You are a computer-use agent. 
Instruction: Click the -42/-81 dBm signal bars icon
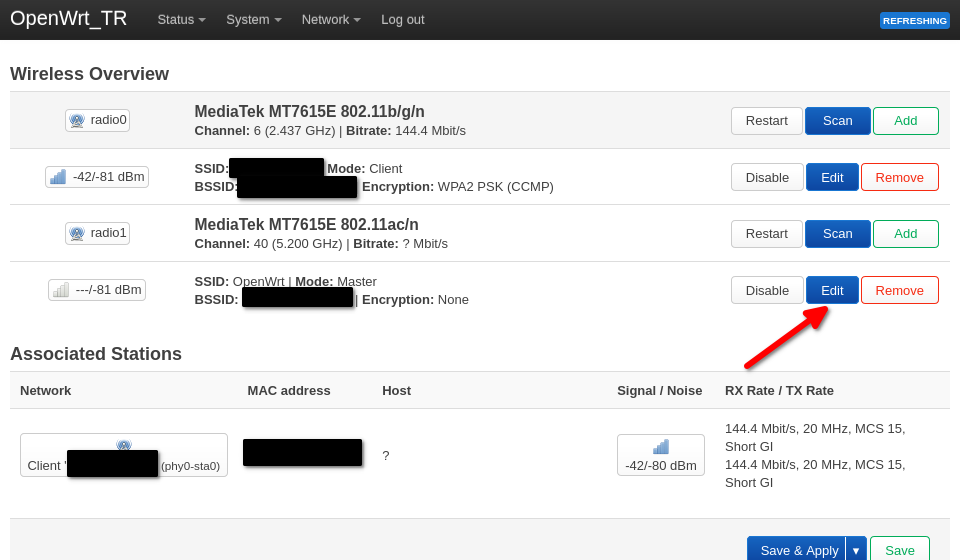click(x=58, y=177)
